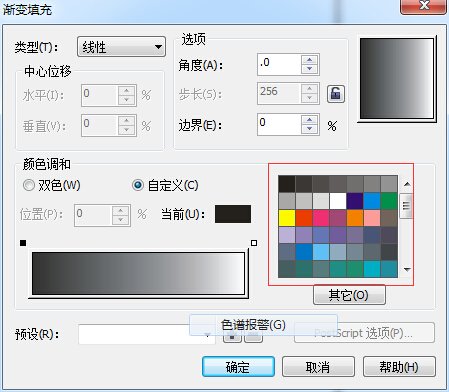Pick the hot pink swatch in the palette
449x392 pixels.
[x=321, y=218]
